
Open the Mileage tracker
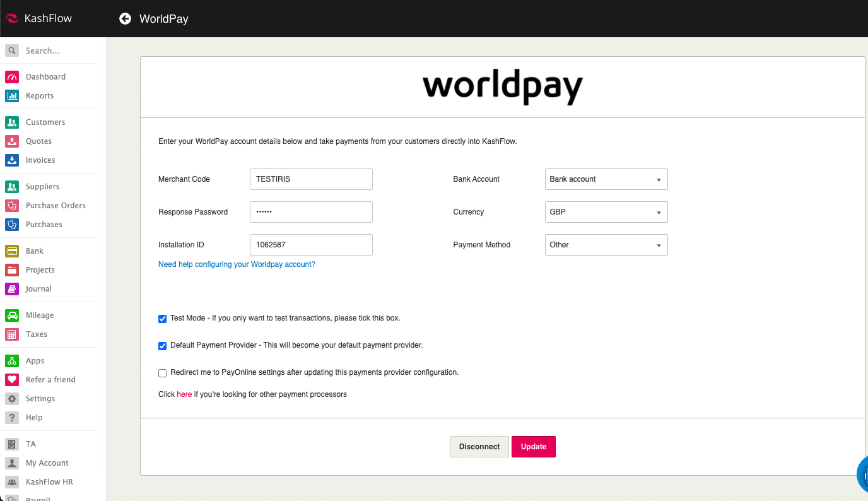click(x=39, y=315)
